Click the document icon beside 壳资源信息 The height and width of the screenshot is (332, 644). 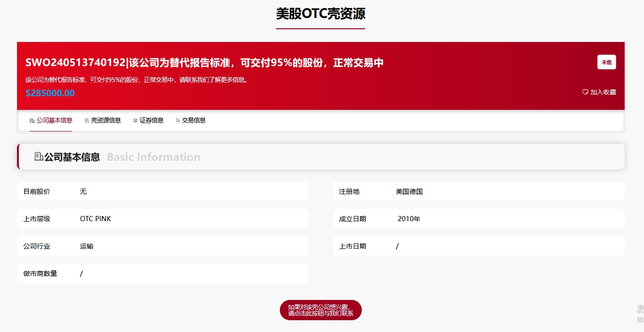click(87, 121)
